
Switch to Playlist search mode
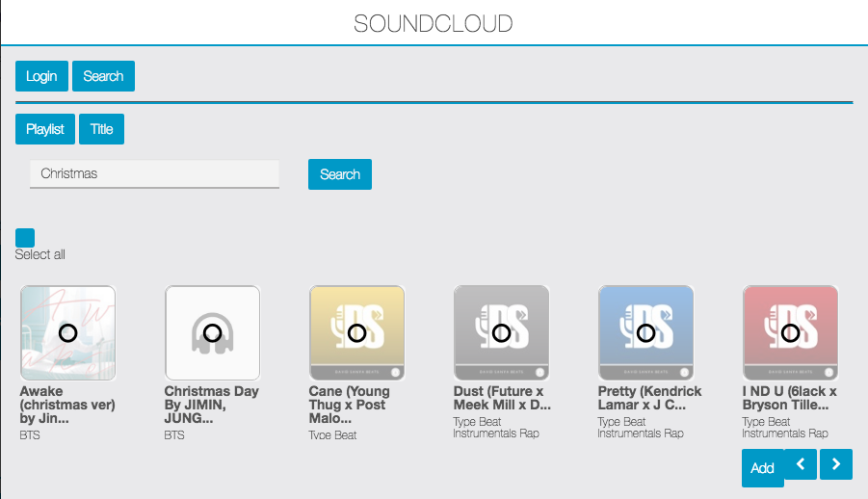tap(45, 129)
